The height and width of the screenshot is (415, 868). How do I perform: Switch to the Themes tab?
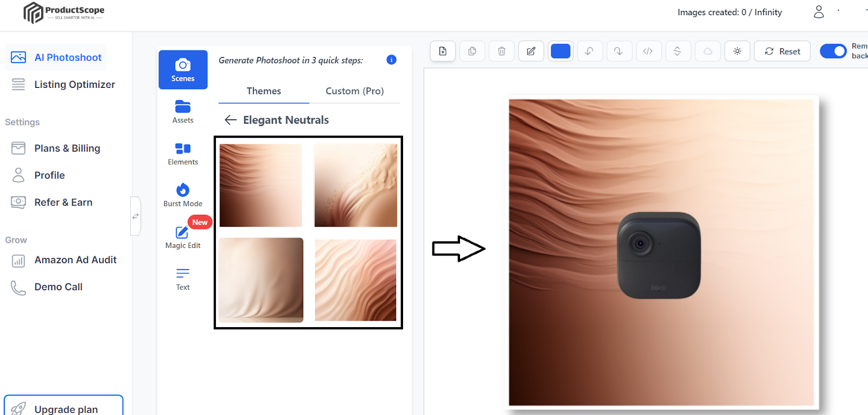point(264,91)
